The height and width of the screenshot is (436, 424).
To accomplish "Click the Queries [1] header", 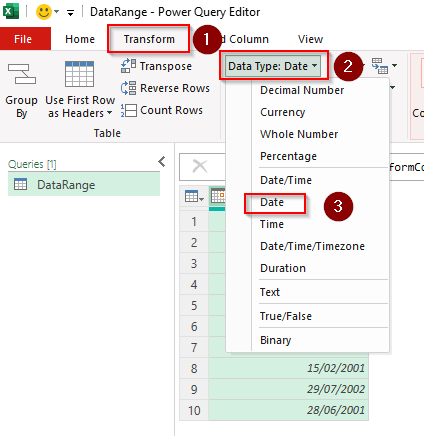I will click(32, 164).
